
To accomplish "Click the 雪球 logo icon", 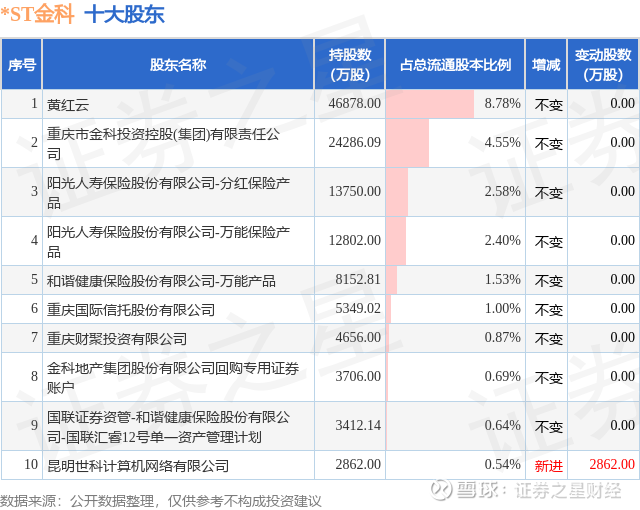I will pos(441,490).
